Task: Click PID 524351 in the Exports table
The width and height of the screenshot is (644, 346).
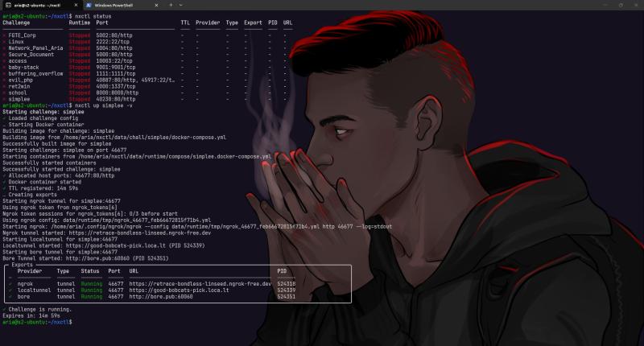Action: 287,296
